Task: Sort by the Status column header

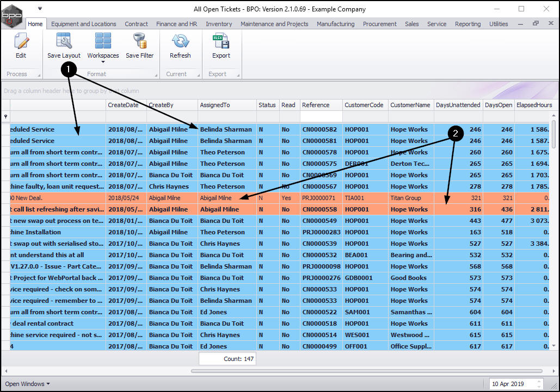Action: pos(268,105)
